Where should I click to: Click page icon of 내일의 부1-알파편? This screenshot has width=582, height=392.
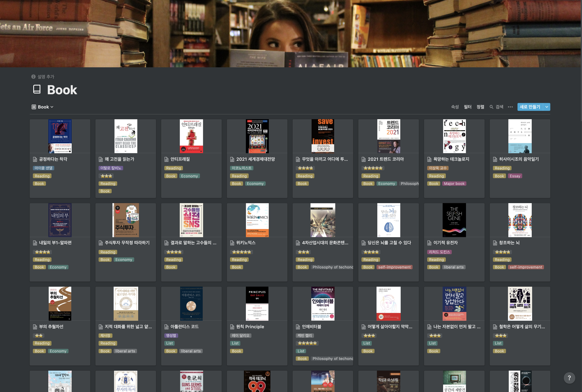[35, 243]
